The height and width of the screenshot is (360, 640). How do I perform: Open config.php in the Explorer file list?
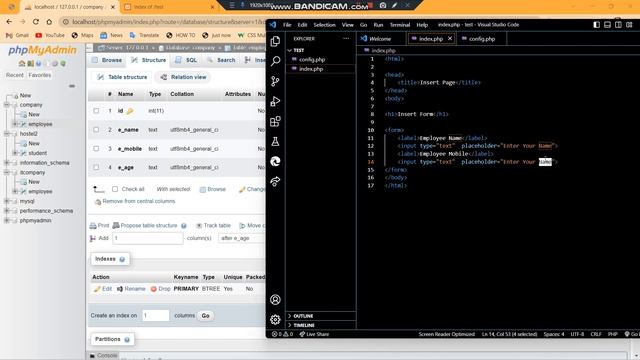coord(312,60)
